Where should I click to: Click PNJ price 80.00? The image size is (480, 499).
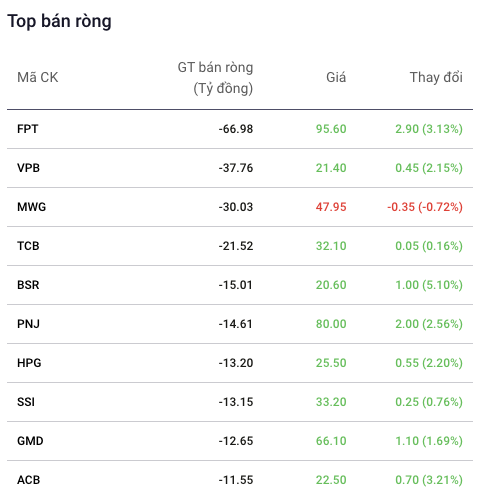(331, 324)
